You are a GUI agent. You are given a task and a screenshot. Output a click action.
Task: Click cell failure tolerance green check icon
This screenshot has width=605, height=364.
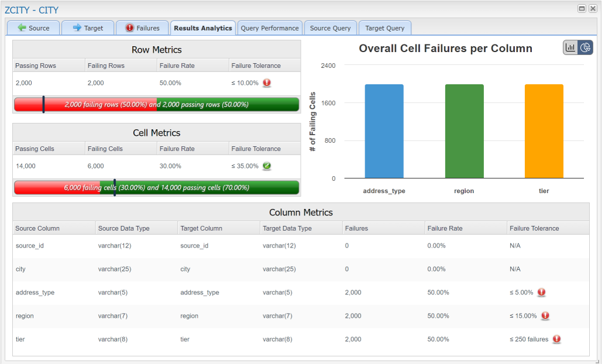(267, 166)
